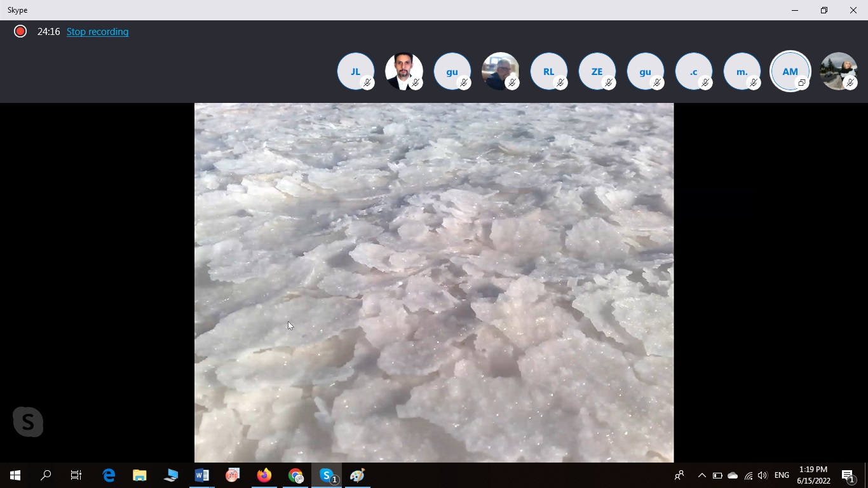Viewport: 868px width, 488px height.
Task: Open the ENG language switcher
Action: (x=782, y=475)
